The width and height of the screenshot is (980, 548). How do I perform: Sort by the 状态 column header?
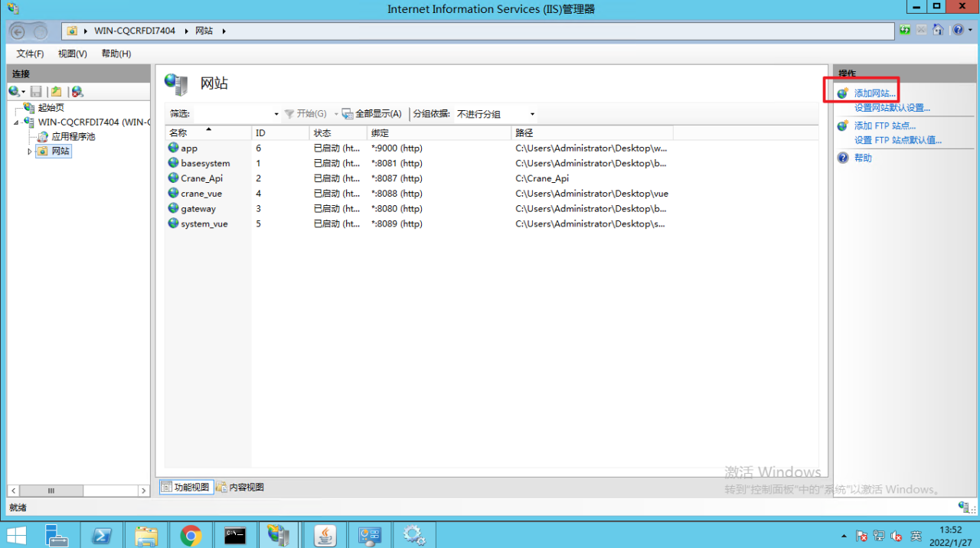click(338, 133)
